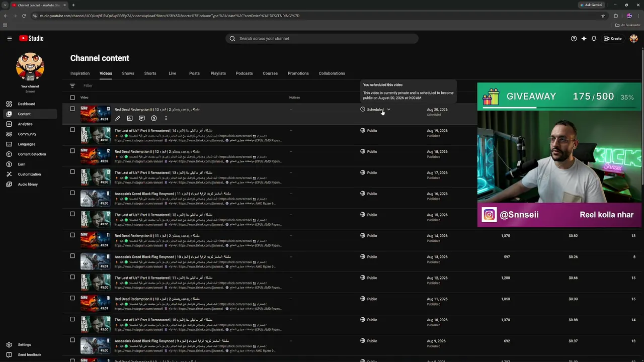Switch to the Shorts tab

(150, 73)
